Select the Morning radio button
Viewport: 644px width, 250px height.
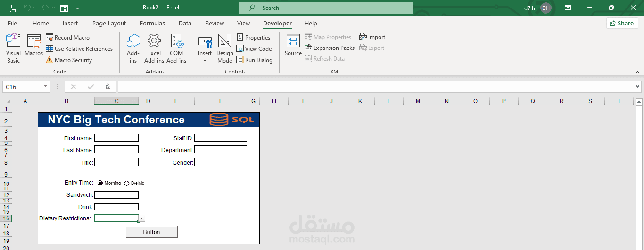[x=100, y=183]
